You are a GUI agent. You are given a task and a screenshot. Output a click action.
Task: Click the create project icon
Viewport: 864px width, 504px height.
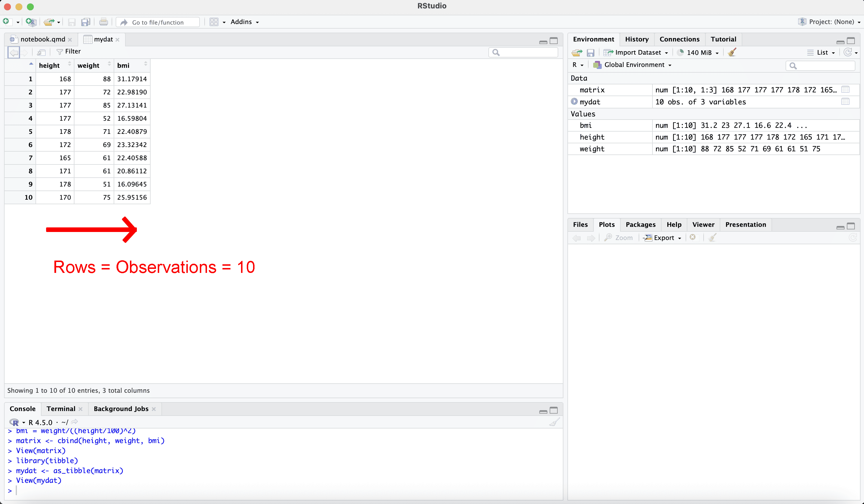point(31,22)
